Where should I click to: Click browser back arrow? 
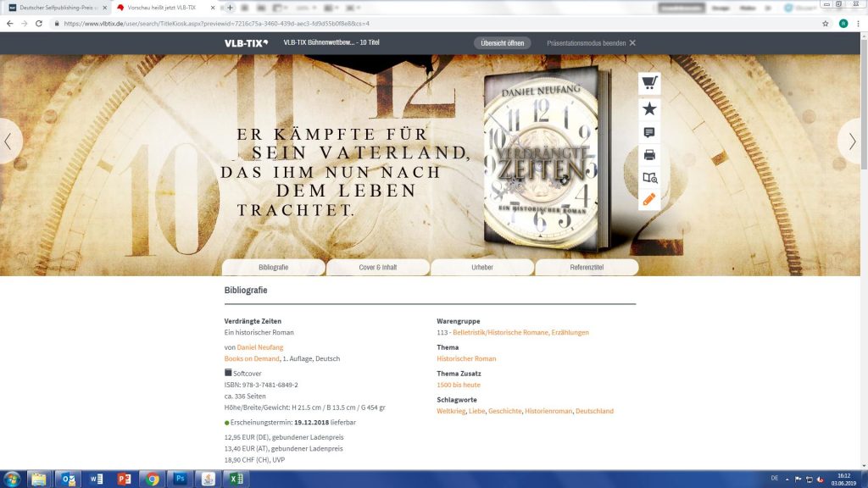tap(9, 24)
